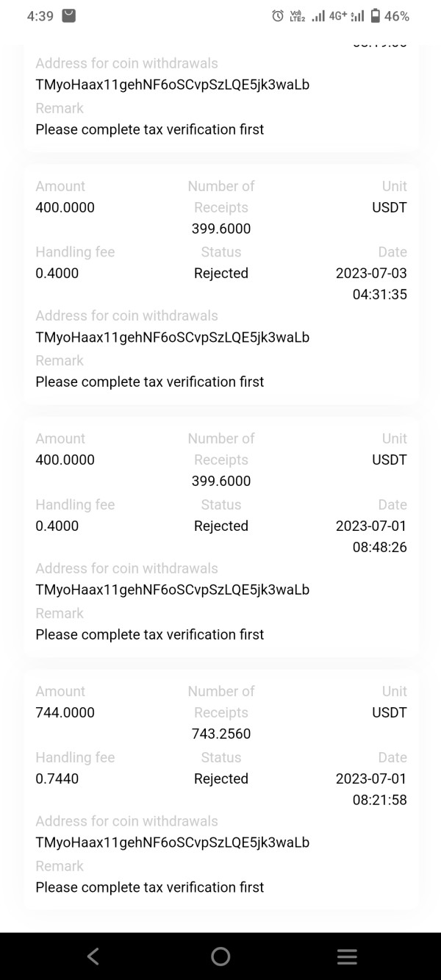
Task: Tap the tax verification remark under the 04:31:35 withdrawal
Action: [149, 382]
